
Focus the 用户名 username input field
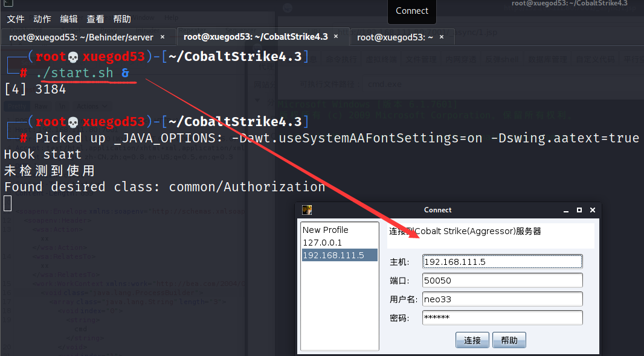502,299
